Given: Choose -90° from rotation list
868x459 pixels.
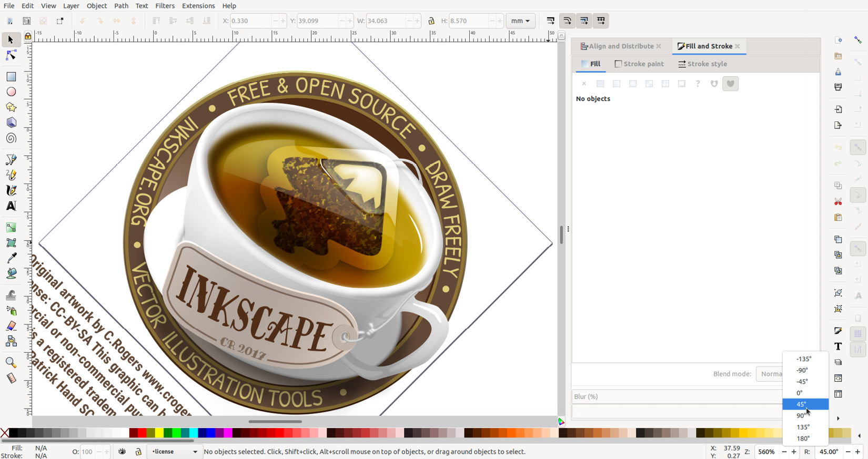Looking at the screenshot, I should click(805, 370).
